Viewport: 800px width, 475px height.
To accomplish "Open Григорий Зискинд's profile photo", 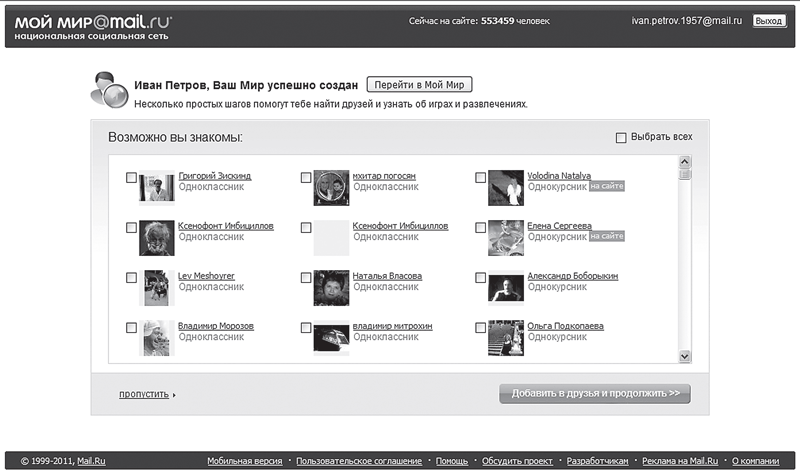I will point(157,187).
